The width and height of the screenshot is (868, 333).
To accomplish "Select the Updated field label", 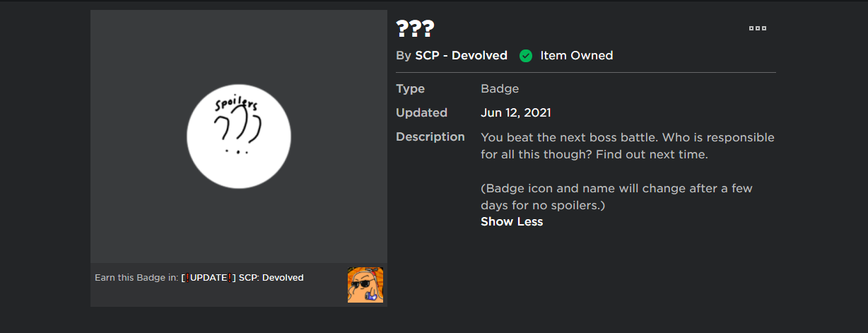I will [x=421, y=112].
